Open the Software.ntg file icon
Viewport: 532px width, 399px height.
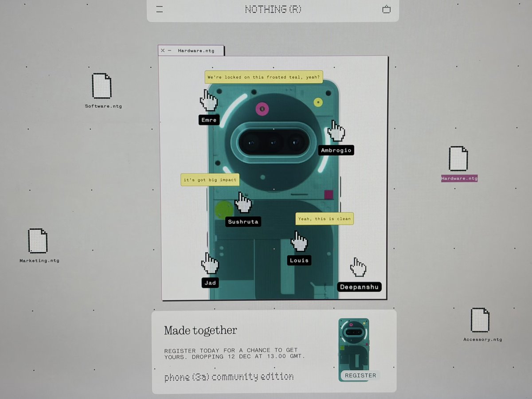(x=102, y=86)
